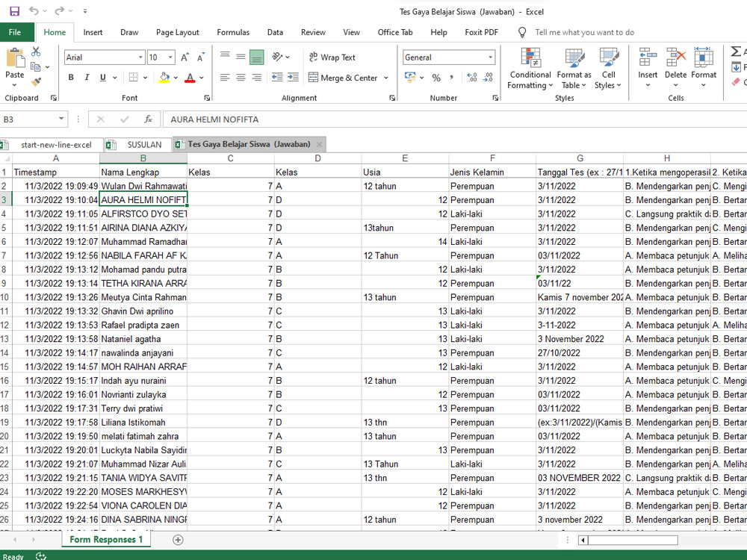Open the General number format dropdown
The width and height of the screenshot is (747, 560).
(490, 57)
